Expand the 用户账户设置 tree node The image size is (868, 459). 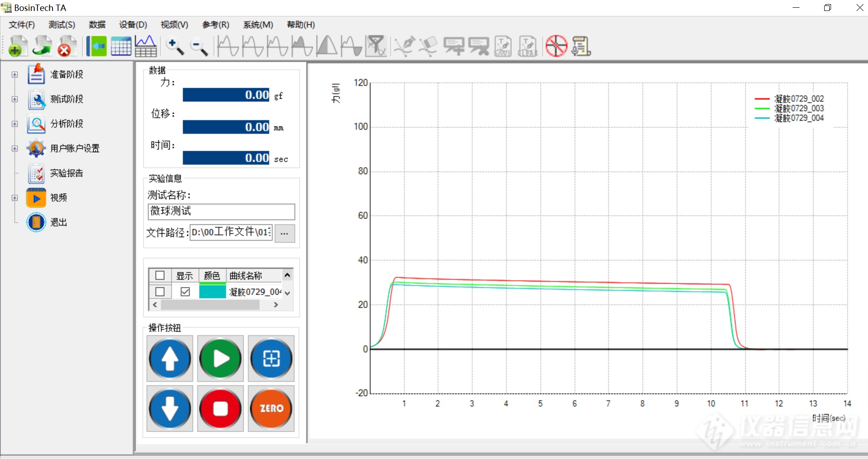point(15,148)
